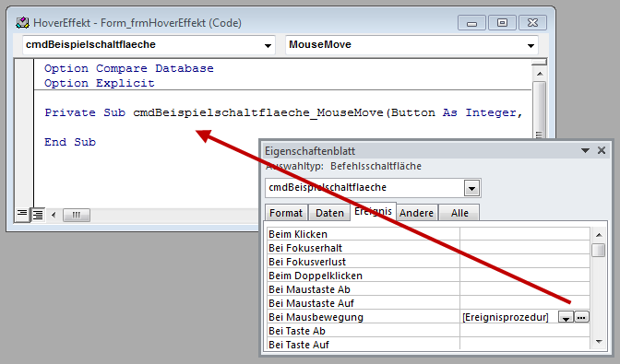Viewport: 620px width, 364px height.
Task: Select the Ereignis tab
Action: click(373, 212)
